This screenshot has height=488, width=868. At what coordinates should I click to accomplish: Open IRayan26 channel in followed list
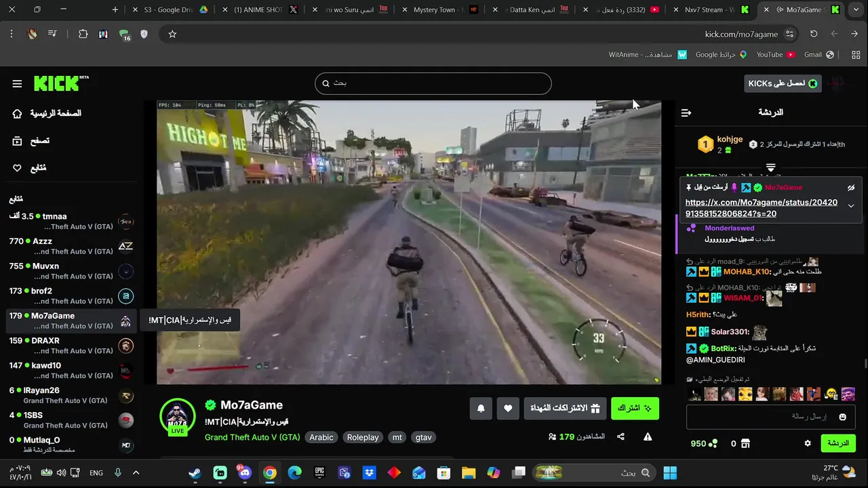(x=71, y=395)
